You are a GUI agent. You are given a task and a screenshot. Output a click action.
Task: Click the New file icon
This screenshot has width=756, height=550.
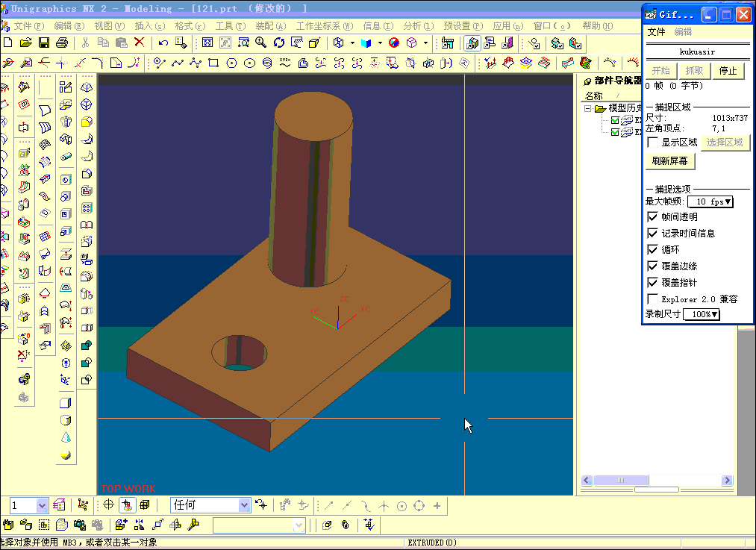[x=7, y=43]
